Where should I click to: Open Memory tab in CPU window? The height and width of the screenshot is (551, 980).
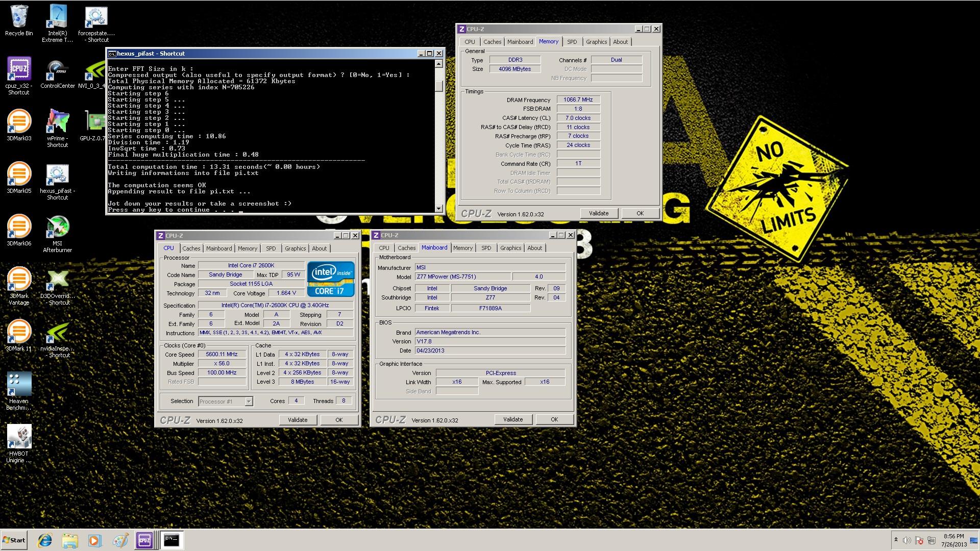pos(248,248)
